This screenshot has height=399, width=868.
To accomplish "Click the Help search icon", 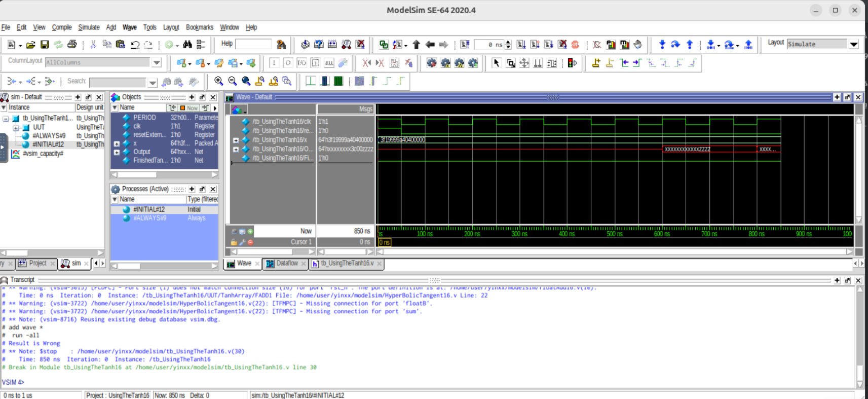I will [281, 45].
